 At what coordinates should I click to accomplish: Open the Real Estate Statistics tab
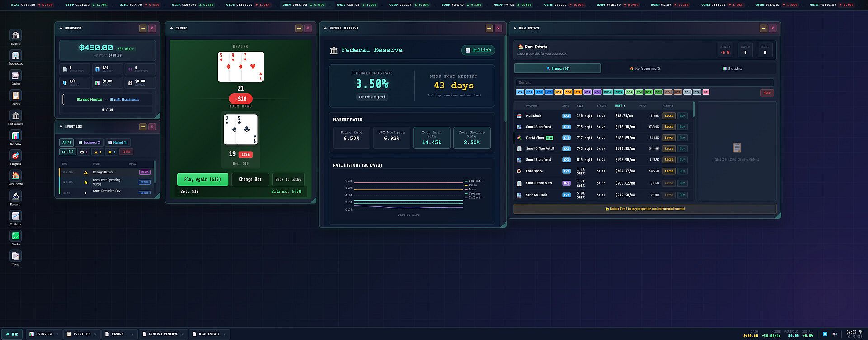732,68
